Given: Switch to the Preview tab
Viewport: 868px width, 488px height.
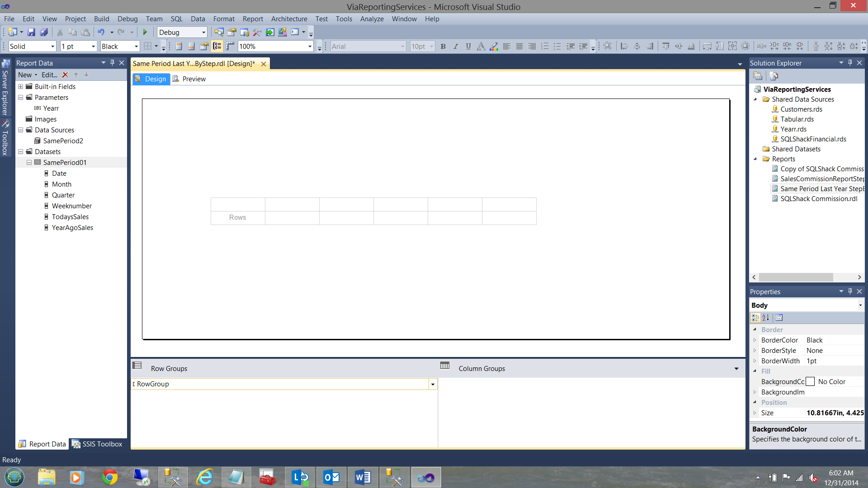Looking at the screenshot, I should (x=189, y=79).
